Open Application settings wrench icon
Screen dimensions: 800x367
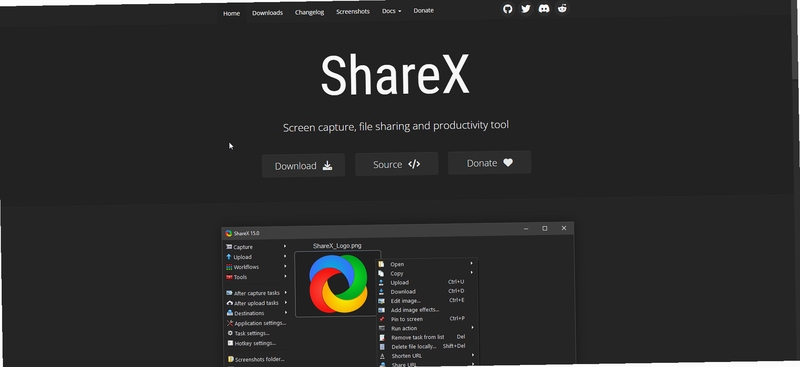230,324
